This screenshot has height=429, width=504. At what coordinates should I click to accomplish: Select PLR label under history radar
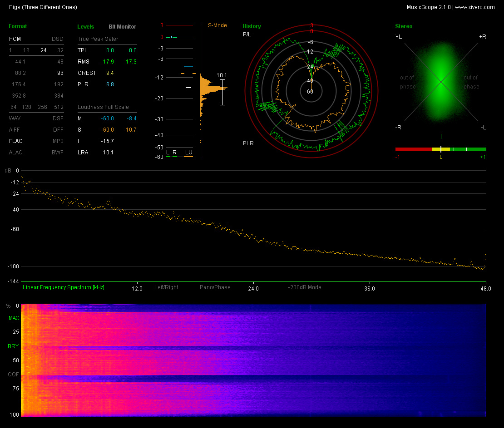[248, 143]
